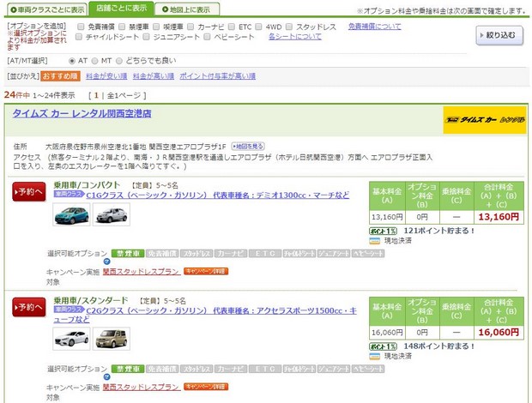Select the MT transmission radio button
Viewport: 532px width, 403px height.
pyautogui.click(x=95, y=61)
